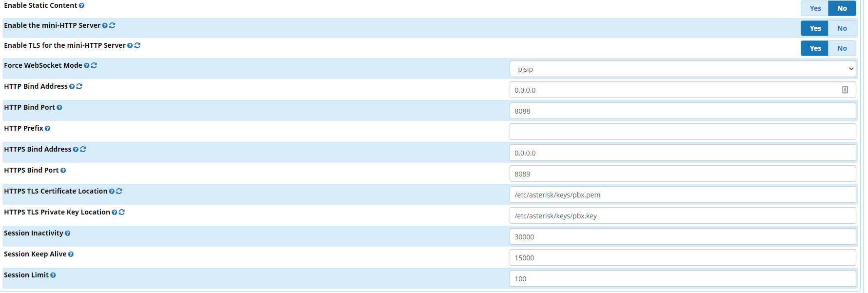This screenshot has height=293, width=868.
Task: Open help tooltip for HTTP Bind Address
Action: pyautogui.click(x=72, y=87)
